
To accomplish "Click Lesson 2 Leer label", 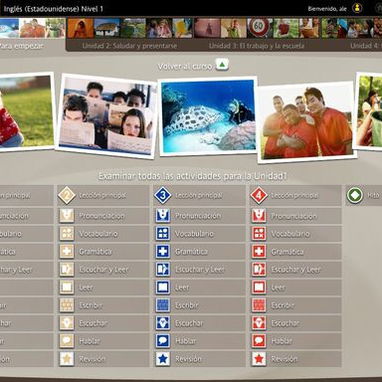I will (86, 288).
